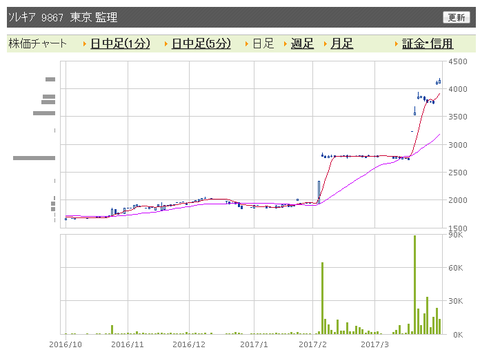This screenshot has height=361, width=480.
Task: Click the 2017/2 date label
Action: click(312, 345)
